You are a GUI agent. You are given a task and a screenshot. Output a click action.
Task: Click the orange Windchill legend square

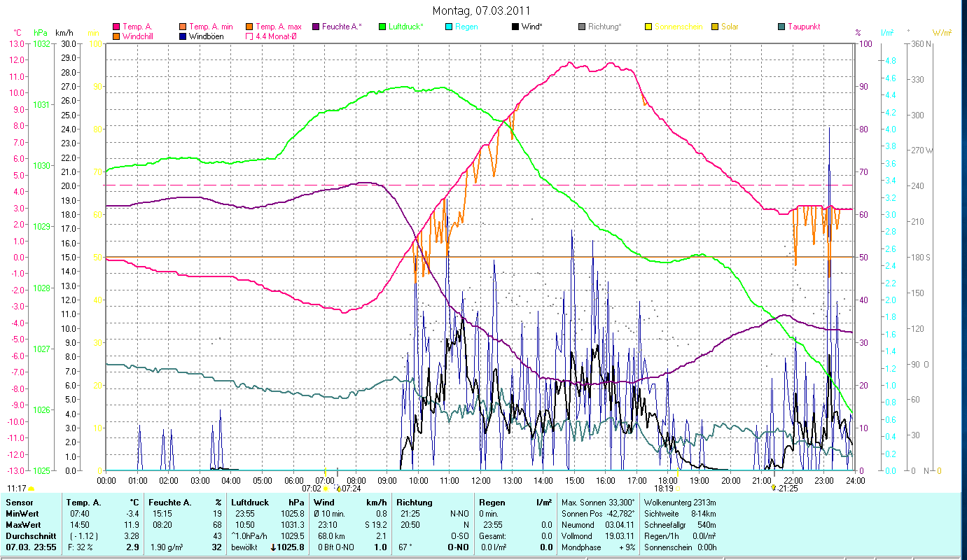(x=116, y=36)
